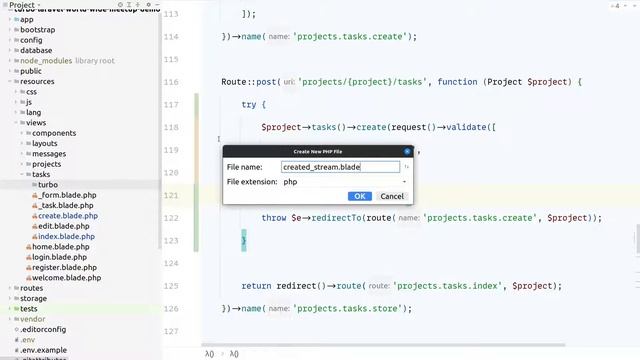Open the File extension php dropdown
The height and width of the screenshot is (360, 640).
pyautogui.click(x=345, y=182)
